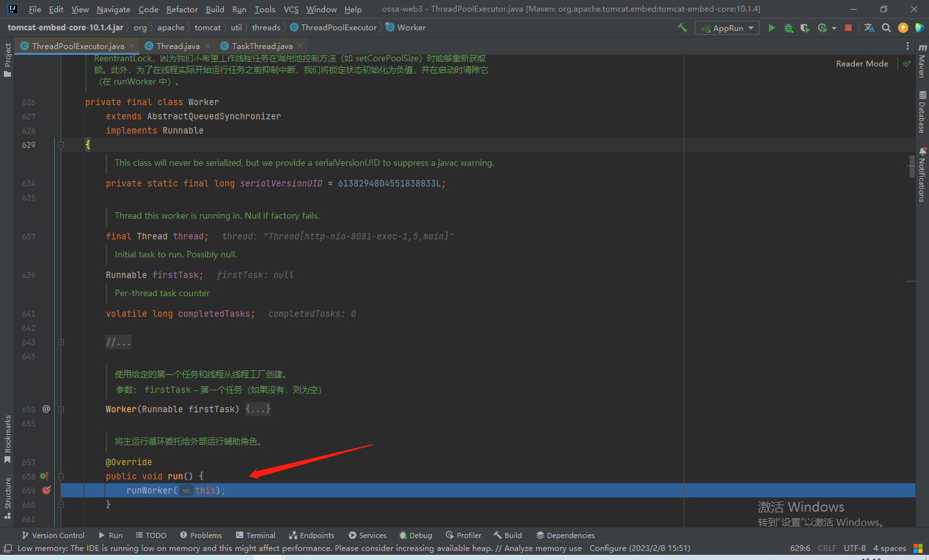Open the Navigate menu

pyautogui.click(x=113, y=9)
